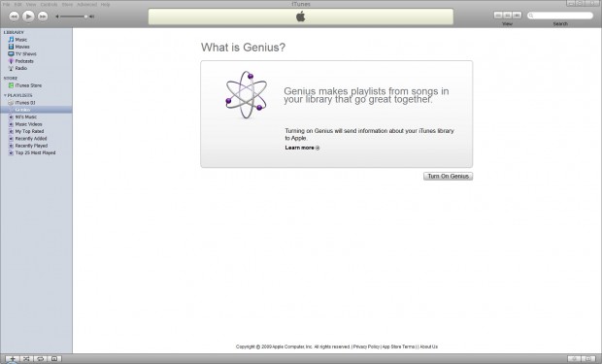Open the Help menu
This screenshot has height=364, width=602.
(105, 5)
